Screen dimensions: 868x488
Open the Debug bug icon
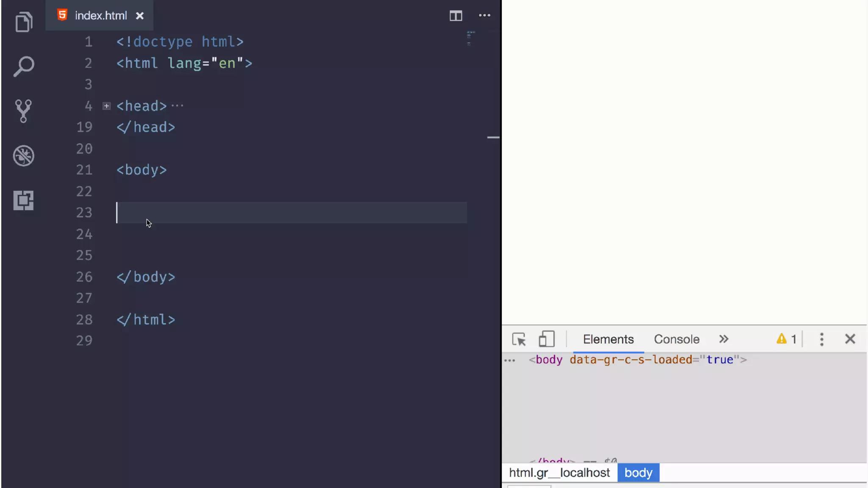pyautogui.click(x=24, y=156)
